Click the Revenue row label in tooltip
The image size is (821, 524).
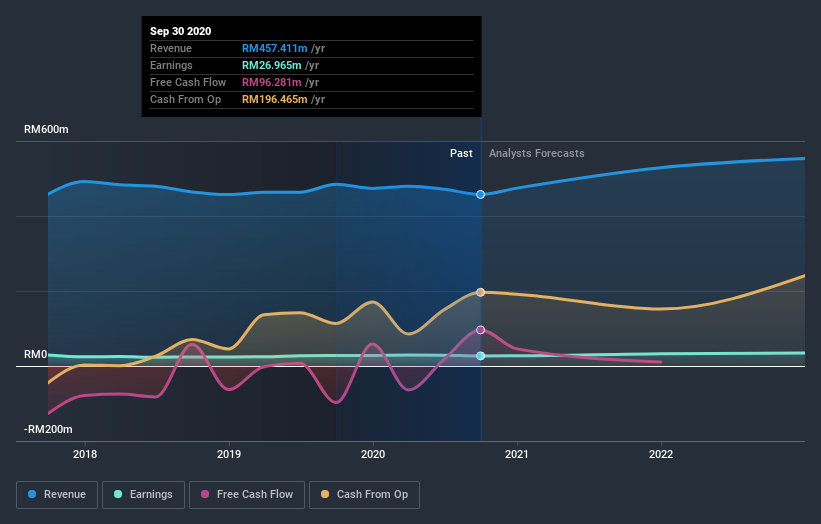click(171, 48)
